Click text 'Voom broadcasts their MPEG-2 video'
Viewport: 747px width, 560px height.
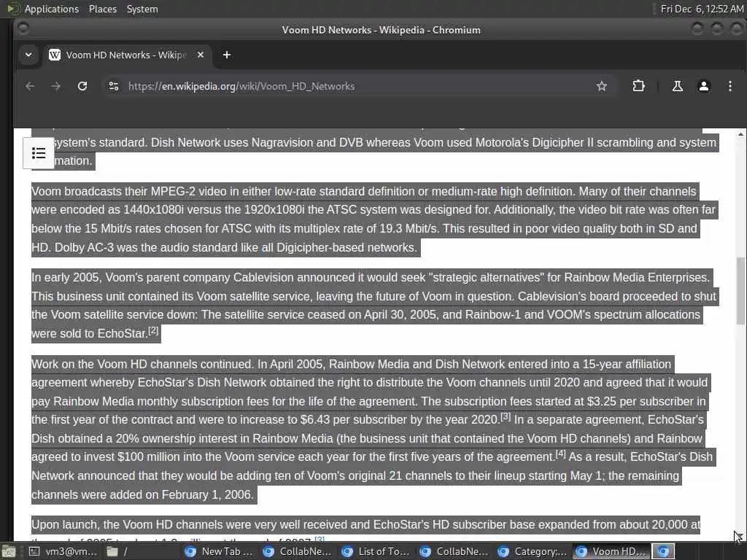tap(128, 192)
